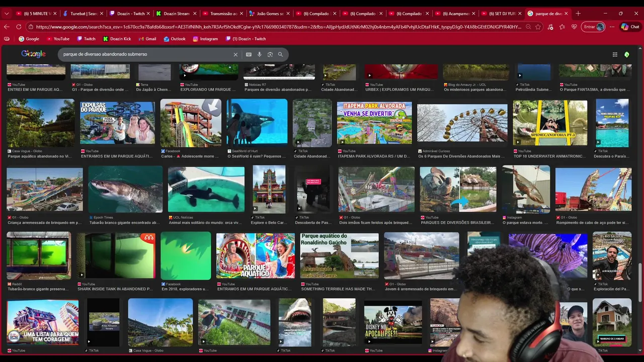The height and width of the screenshot is (362, 644).
Task: Focus the Google search input field
Action: 146,54
